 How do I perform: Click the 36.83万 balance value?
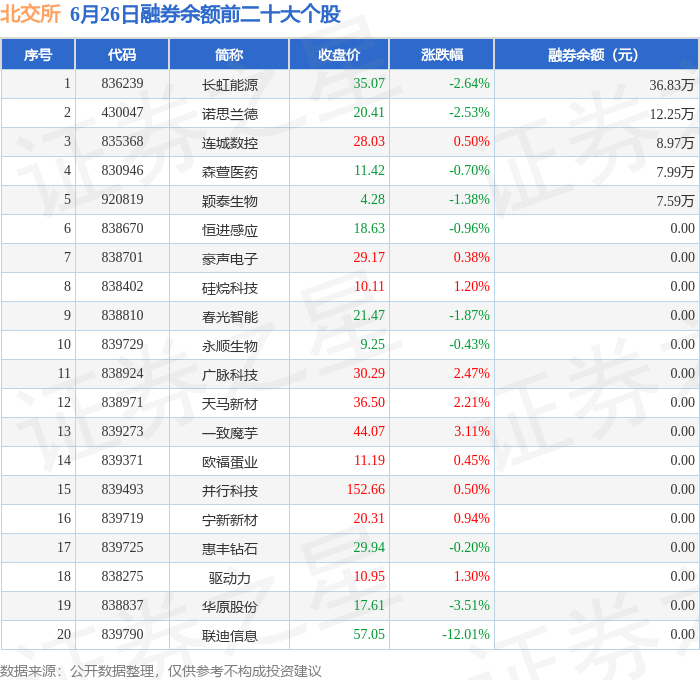coord(671,84)
